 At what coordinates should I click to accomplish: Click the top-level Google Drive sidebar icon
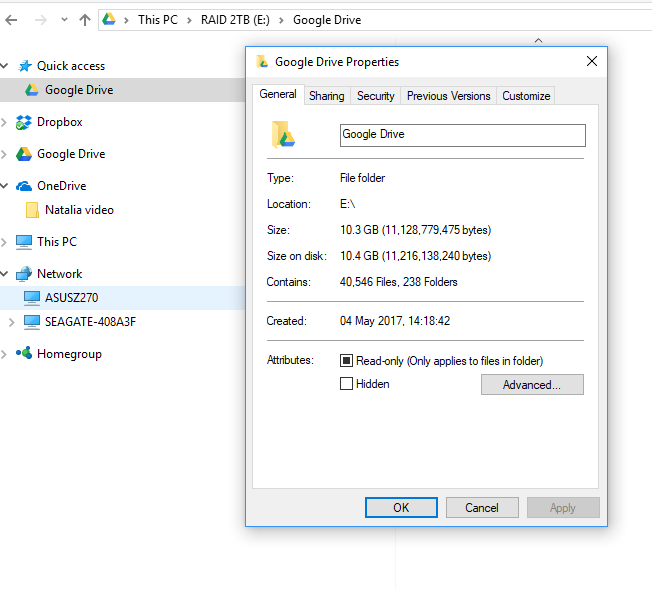click(x=24, y=154)
